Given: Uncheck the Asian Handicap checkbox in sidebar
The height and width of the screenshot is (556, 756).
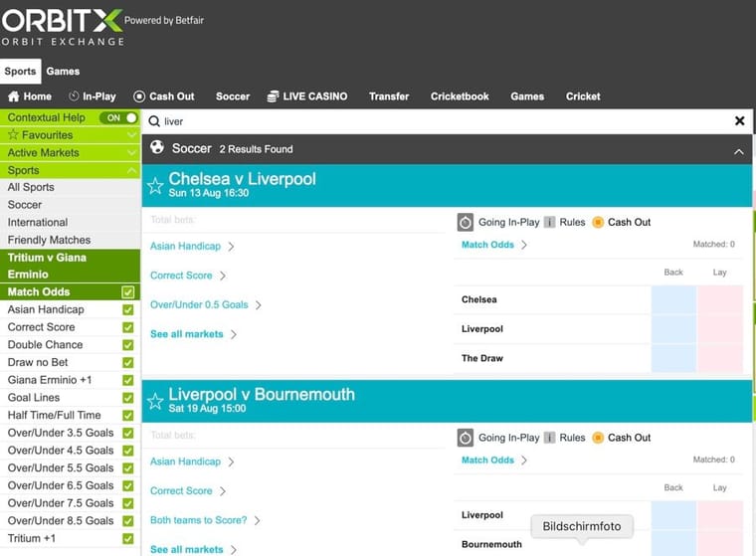Looking at the screenshot, I should [x=127, y=310].
